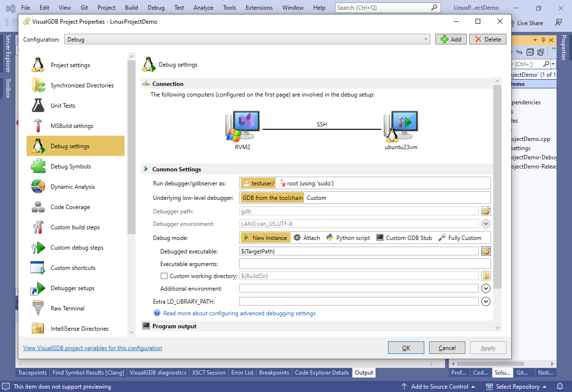The image size is (572, 392).
Task: Click the Cancel button
Action: click(x=447, y=348)
